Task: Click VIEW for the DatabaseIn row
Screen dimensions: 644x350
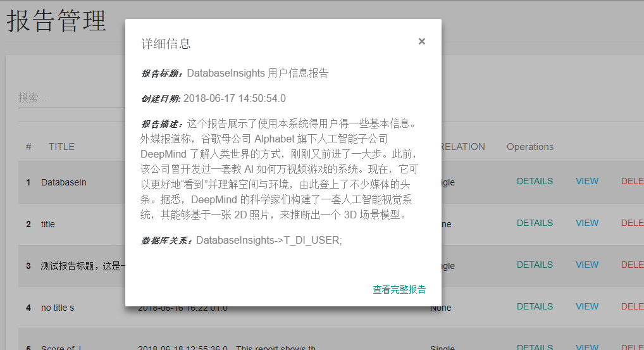Action: tap(587, 181)
